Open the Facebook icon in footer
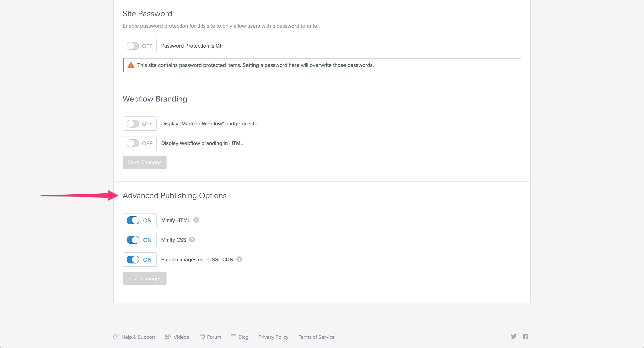The image size is (644, 348). coord(525,336)
